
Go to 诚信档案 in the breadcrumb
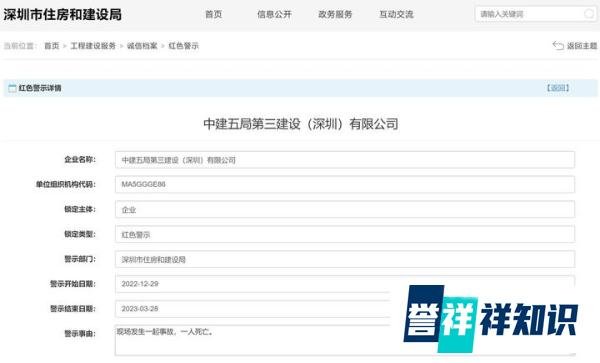coord(142,46)
